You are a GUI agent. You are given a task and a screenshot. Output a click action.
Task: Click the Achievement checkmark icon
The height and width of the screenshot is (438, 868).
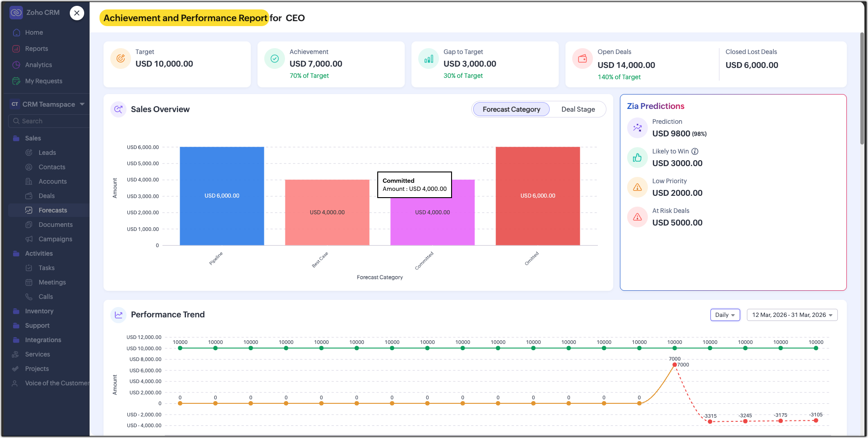click(275, 59)
